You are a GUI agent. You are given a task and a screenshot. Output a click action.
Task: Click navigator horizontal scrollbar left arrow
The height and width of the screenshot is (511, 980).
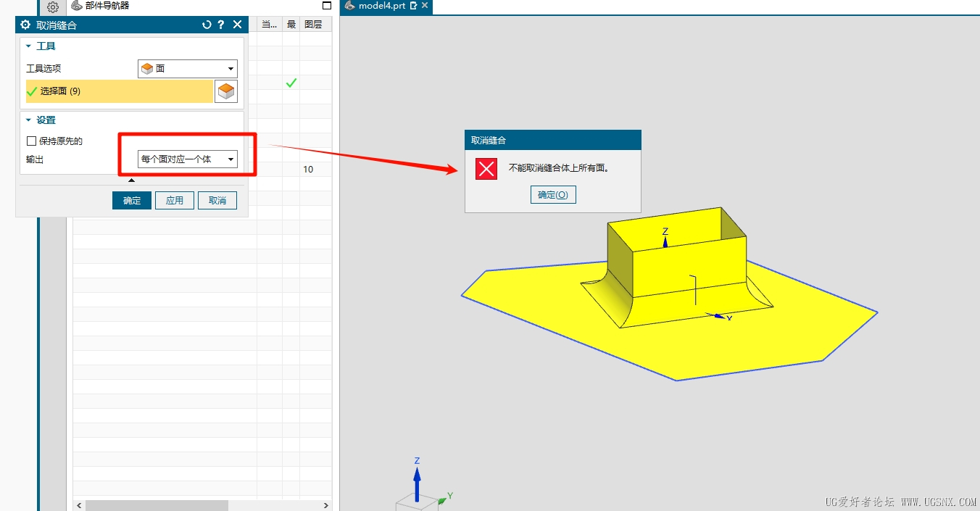coord(78,505)
